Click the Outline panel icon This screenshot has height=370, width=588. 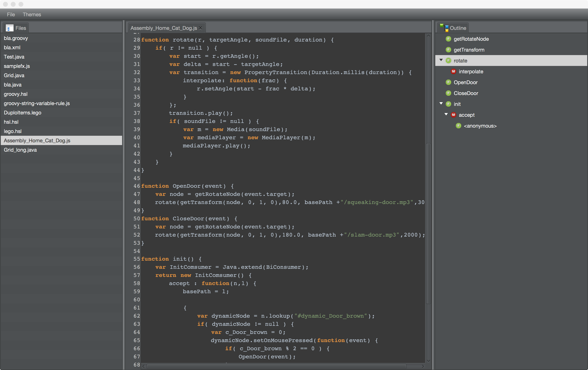444,28
